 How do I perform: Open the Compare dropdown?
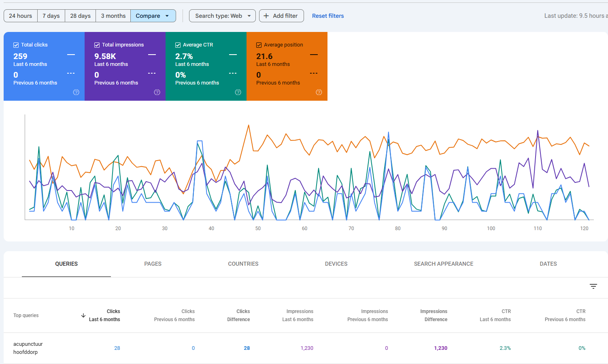tap(153, 15)
